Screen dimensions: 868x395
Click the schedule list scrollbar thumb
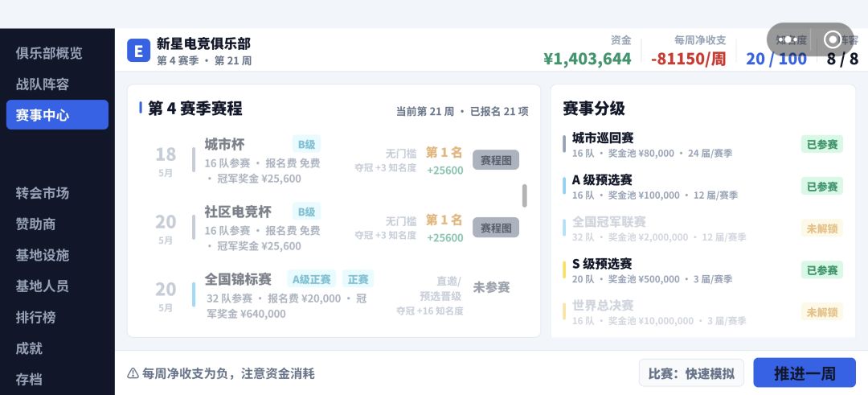(524, 195)
